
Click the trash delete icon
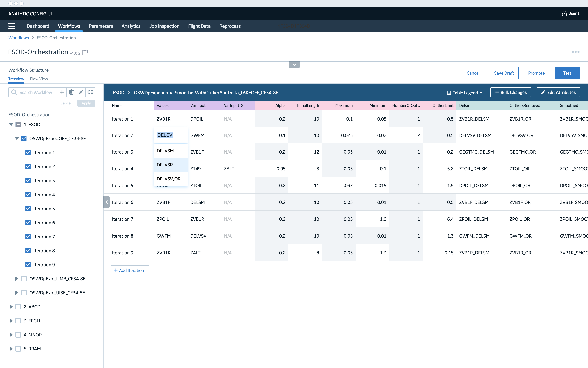[x=71, y=92]
